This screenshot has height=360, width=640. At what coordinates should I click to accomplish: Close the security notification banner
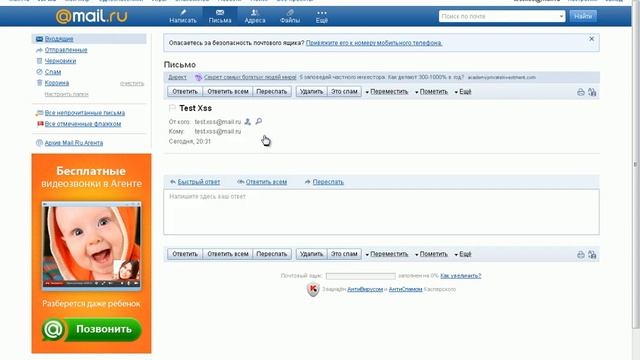click(x=591, y=39)
